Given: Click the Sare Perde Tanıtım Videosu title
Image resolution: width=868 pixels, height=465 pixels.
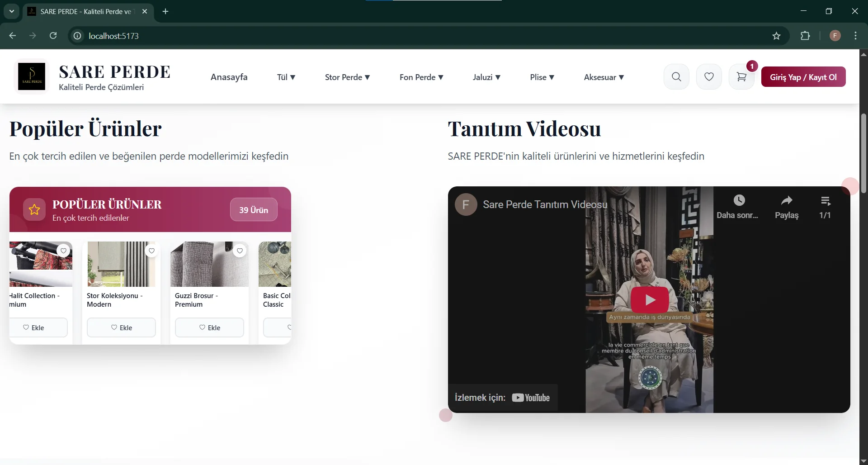Looking at the screenshot, I should [x=545, y=204].
